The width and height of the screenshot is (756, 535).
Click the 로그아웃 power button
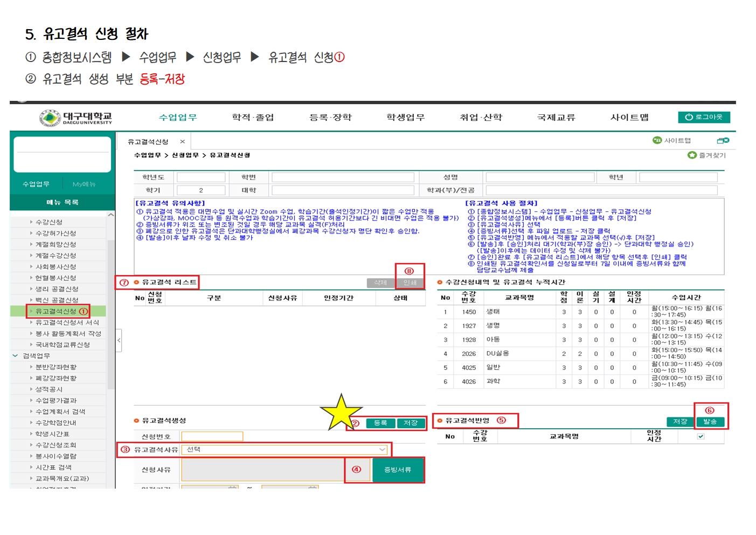(x=704, y=117)
